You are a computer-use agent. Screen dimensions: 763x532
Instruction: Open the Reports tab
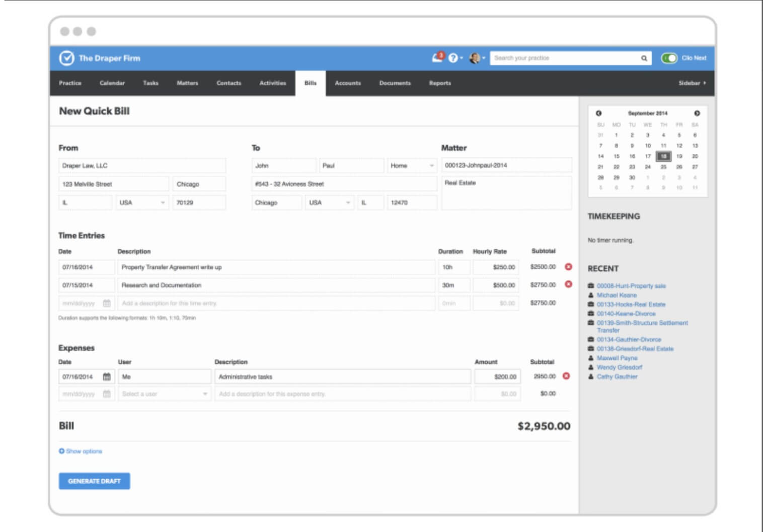[x=440, y=83]
